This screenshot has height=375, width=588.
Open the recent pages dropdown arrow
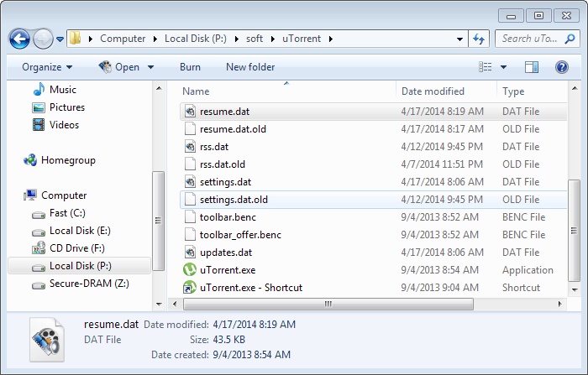[x=60, y=39]
